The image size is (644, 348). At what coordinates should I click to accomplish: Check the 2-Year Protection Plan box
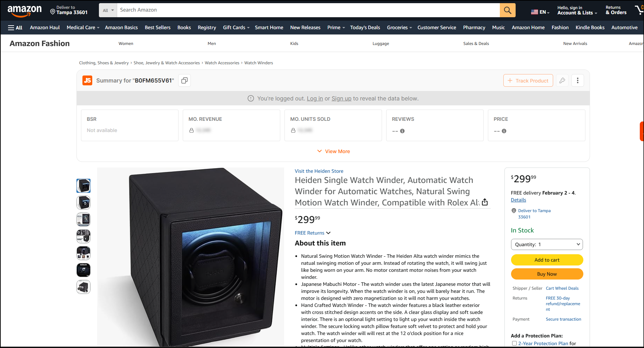coord(514,343)
